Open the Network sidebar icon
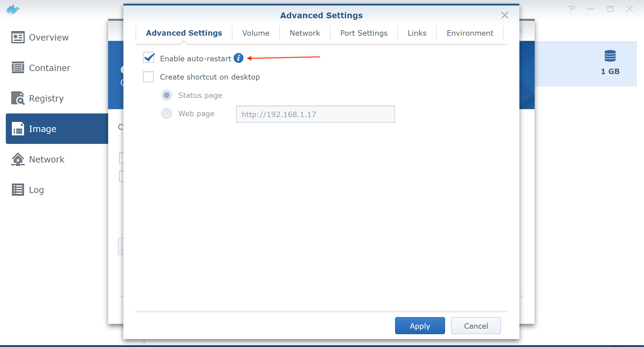 18,159
